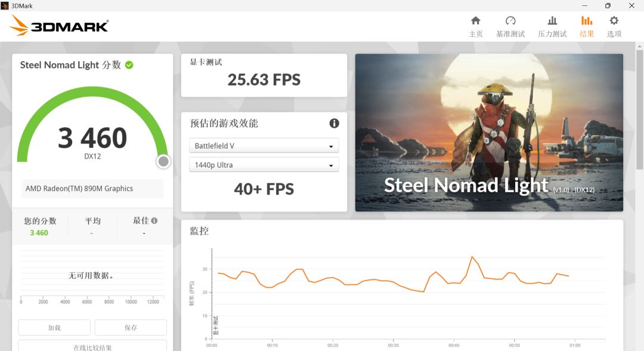Click the big 3 460 score number

coord(92,138)
